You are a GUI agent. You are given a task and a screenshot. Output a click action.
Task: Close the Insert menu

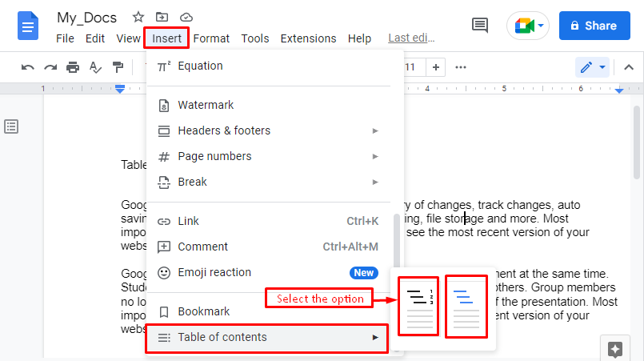click(166, 38)
